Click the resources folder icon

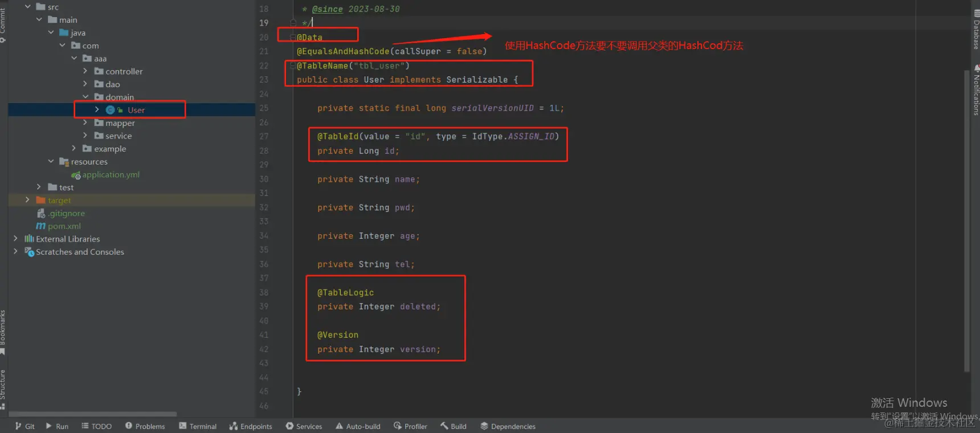click(64, 162)
